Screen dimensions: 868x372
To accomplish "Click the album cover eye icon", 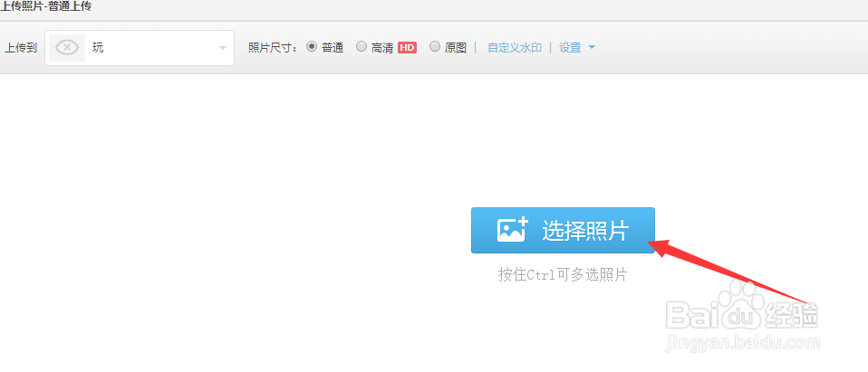I will [67, 48].
